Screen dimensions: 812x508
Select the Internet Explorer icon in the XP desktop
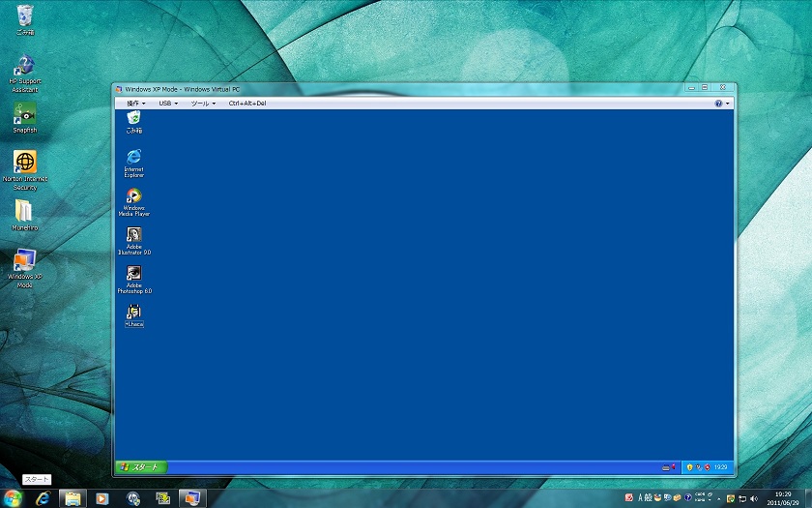134,164
